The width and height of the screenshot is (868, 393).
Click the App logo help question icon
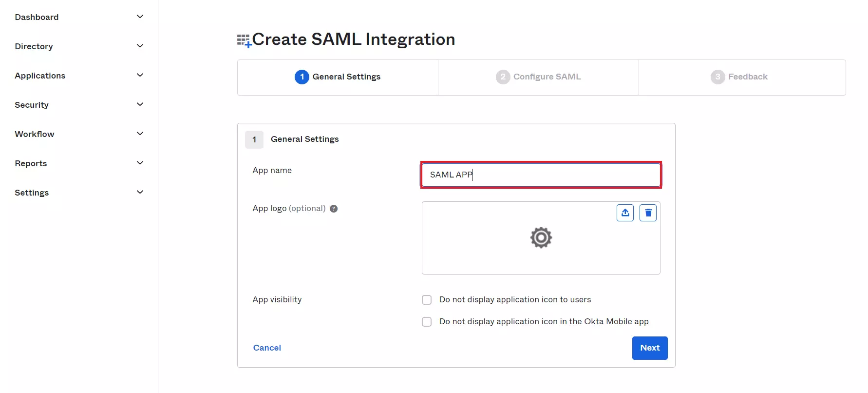click(334, 209)
